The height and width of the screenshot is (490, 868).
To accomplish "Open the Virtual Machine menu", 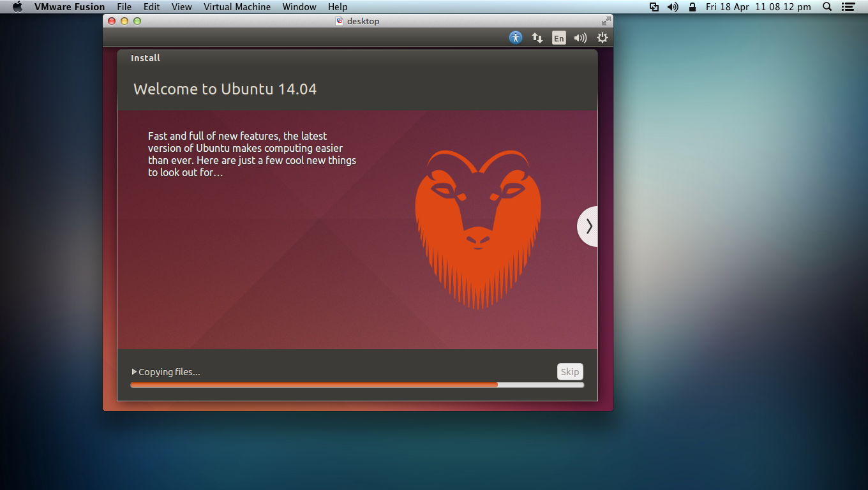I will pos(237,7).
